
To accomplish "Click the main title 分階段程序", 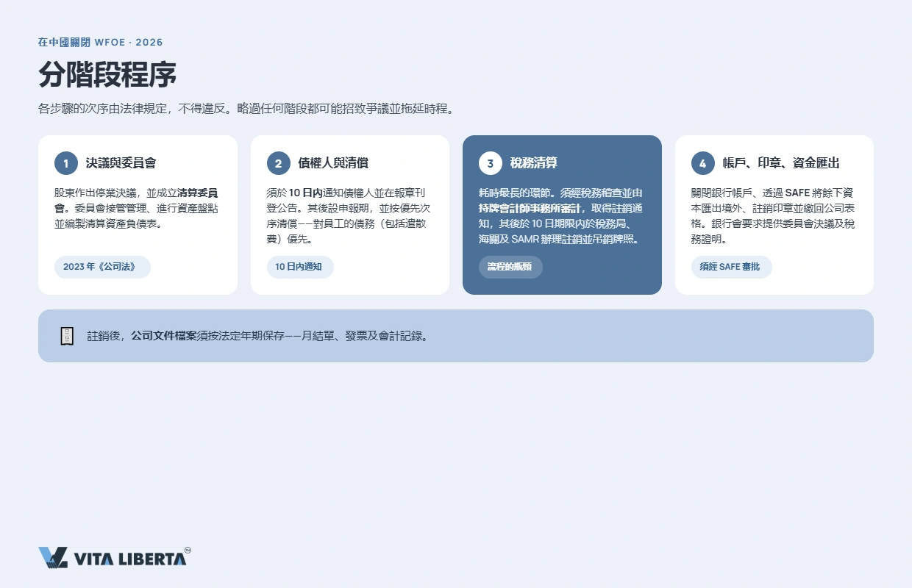I will click(107, 75).
